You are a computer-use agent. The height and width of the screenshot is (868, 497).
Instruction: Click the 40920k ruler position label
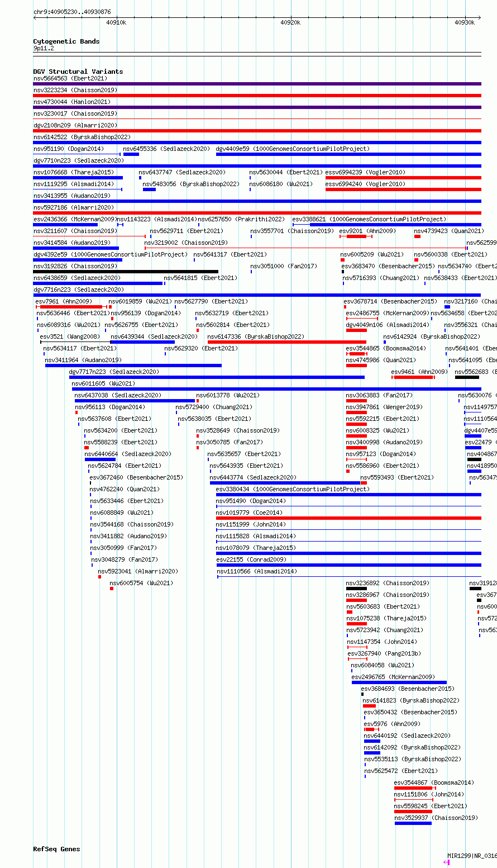pos(290,22)
